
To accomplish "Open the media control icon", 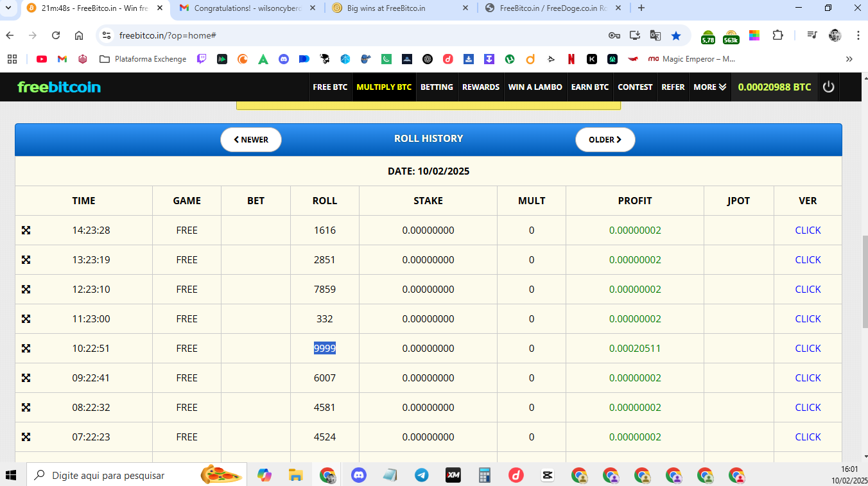I will click(812, 35).
